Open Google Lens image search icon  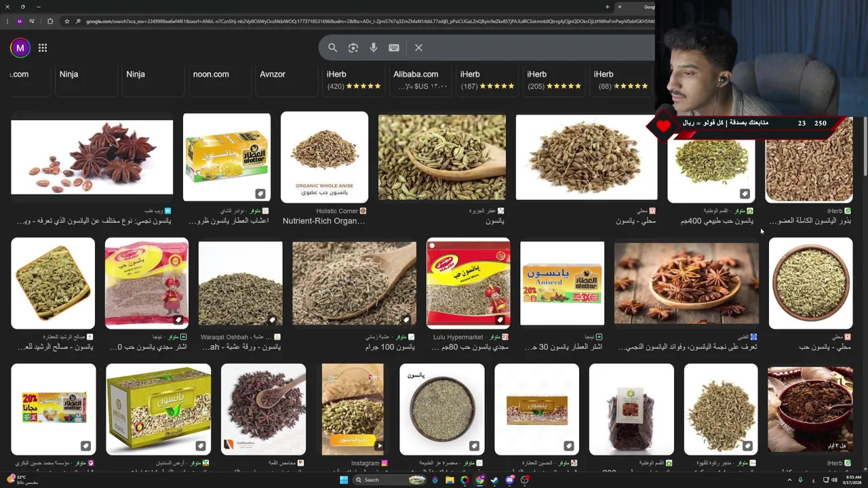[x=353, y=47]
